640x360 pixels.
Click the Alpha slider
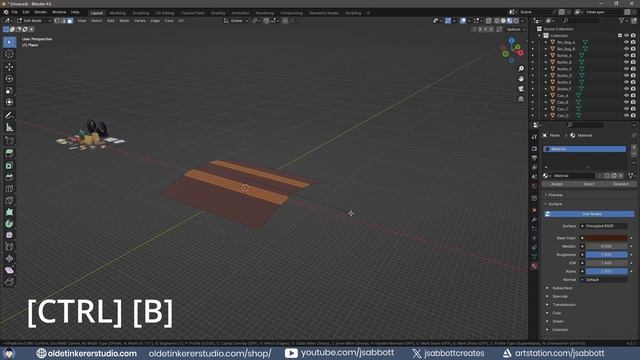(x=607, y=271)
